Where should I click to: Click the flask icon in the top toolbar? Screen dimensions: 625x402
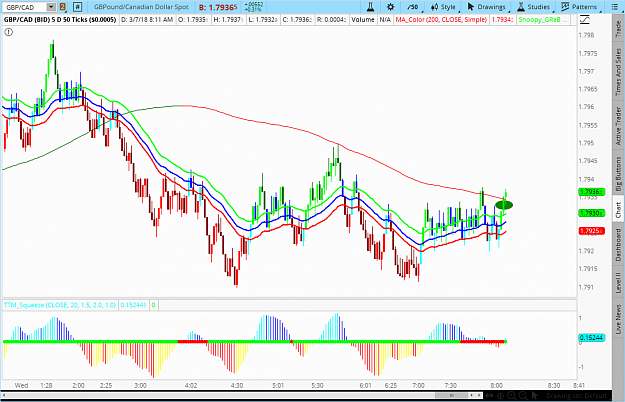click(x=371, y=7)
